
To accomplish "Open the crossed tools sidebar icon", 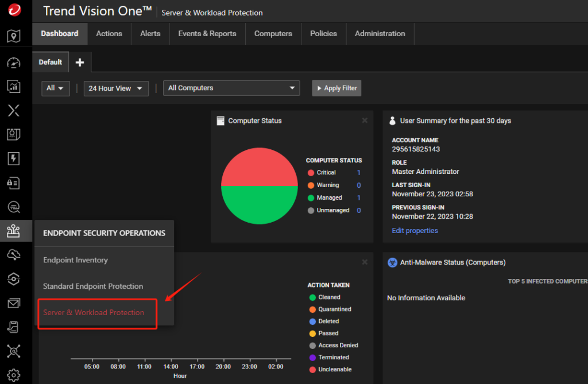I will click(x=14, y=351).
